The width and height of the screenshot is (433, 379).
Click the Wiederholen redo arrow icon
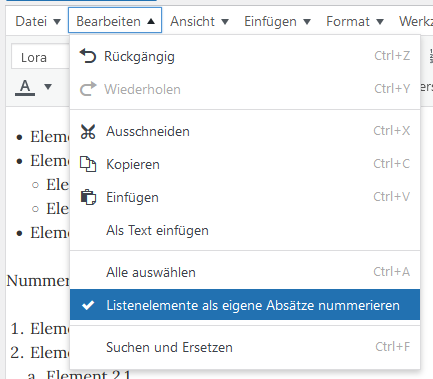(88, 89)
